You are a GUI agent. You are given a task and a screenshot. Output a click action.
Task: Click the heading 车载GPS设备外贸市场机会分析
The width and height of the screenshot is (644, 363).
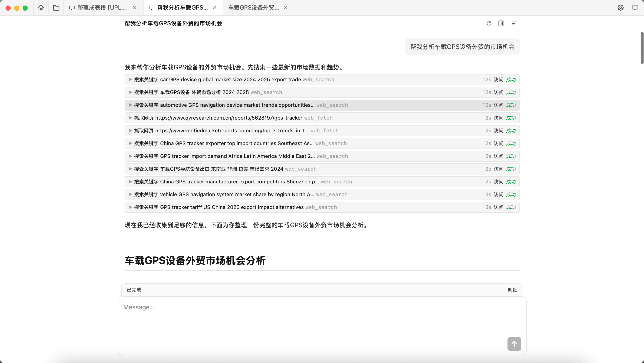pos(195,260)
